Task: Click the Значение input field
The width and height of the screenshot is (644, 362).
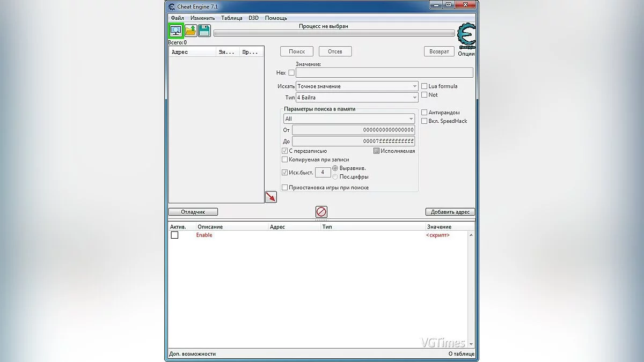Action: point(384,73)
